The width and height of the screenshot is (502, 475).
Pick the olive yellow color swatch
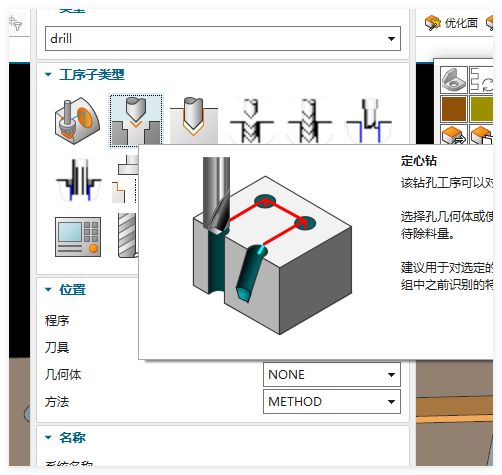pos(482,109)
